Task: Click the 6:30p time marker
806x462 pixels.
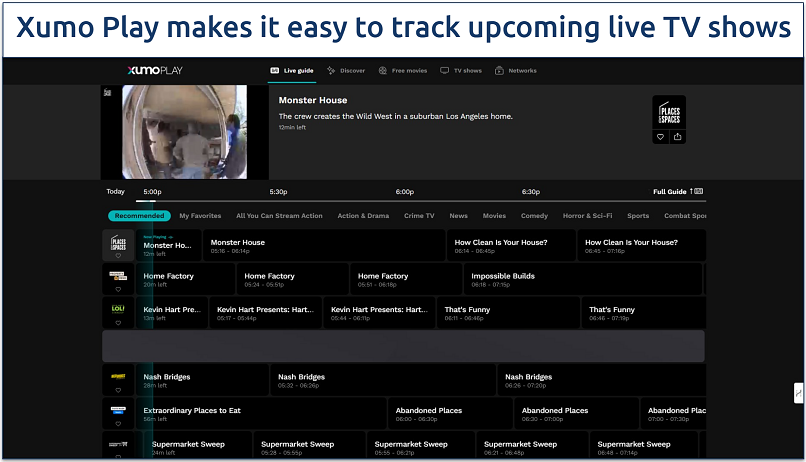Action: click(530, 192)
